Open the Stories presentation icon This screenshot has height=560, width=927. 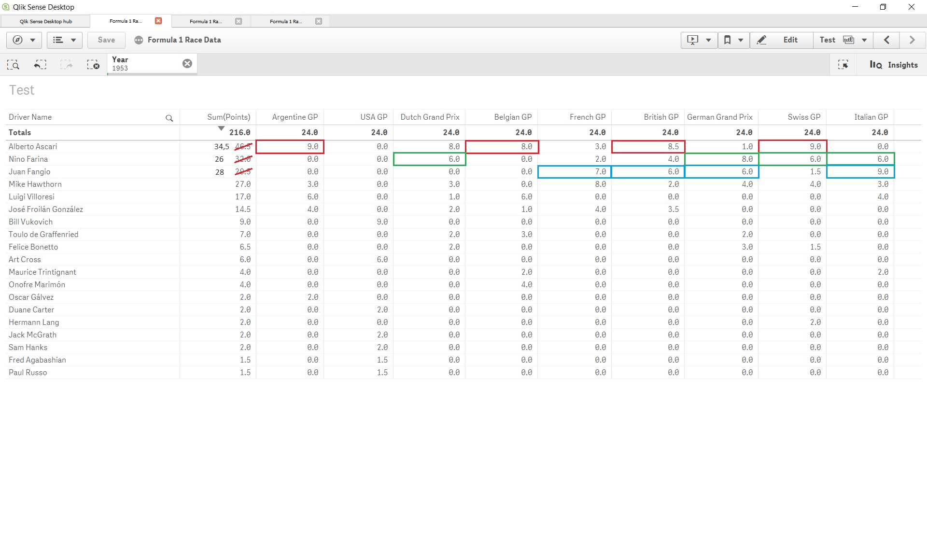pos(692,40)
